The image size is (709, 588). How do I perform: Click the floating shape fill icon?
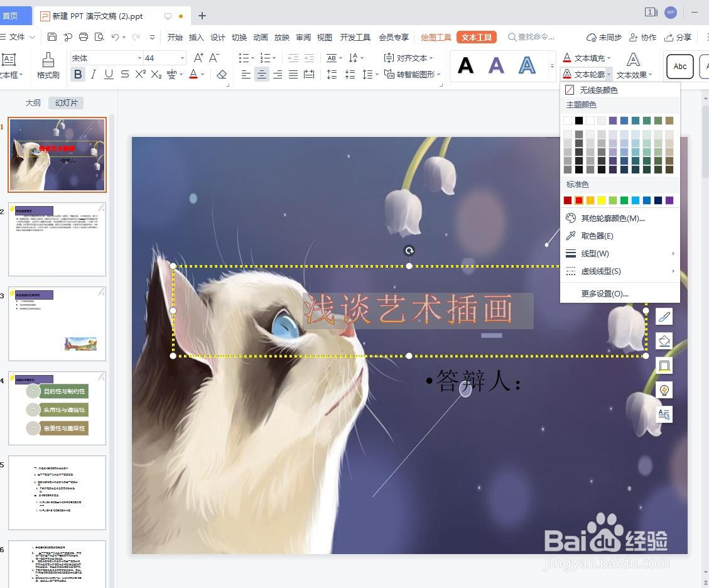[x=664, y=341]
